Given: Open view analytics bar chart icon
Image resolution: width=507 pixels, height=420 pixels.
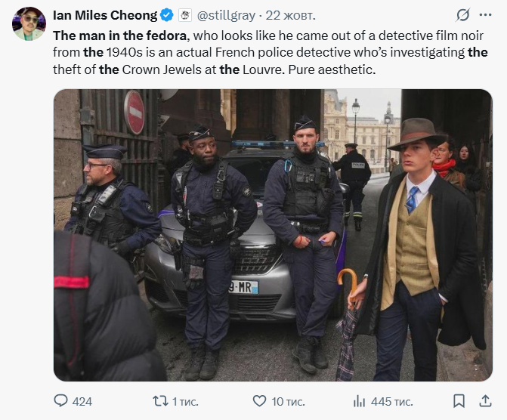Looking at the screenshot, I should [x=359, y=401].
